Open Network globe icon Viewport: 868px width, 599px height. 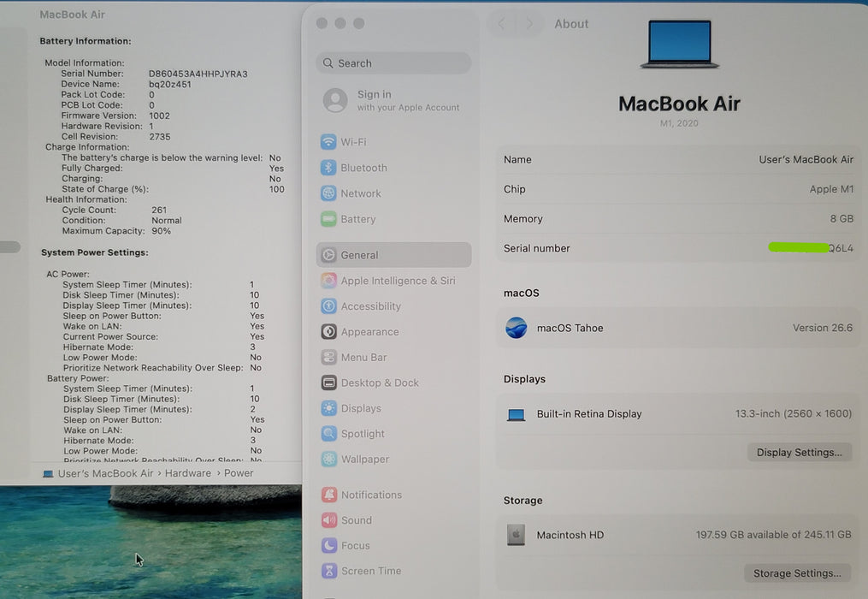(x=328, y=193)
